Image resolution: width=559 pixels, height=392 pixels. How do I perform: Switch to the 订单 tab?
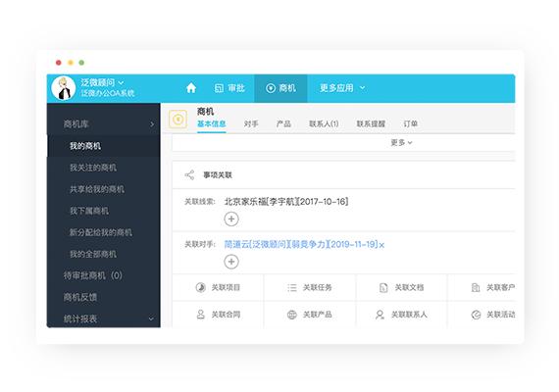click(x=410, y=124)
